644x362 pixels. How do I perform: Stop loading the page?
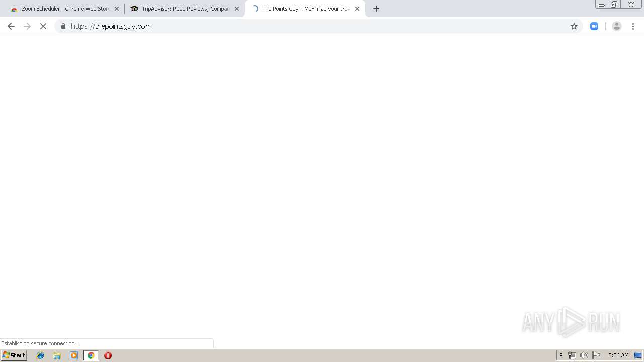pos(43,26)
